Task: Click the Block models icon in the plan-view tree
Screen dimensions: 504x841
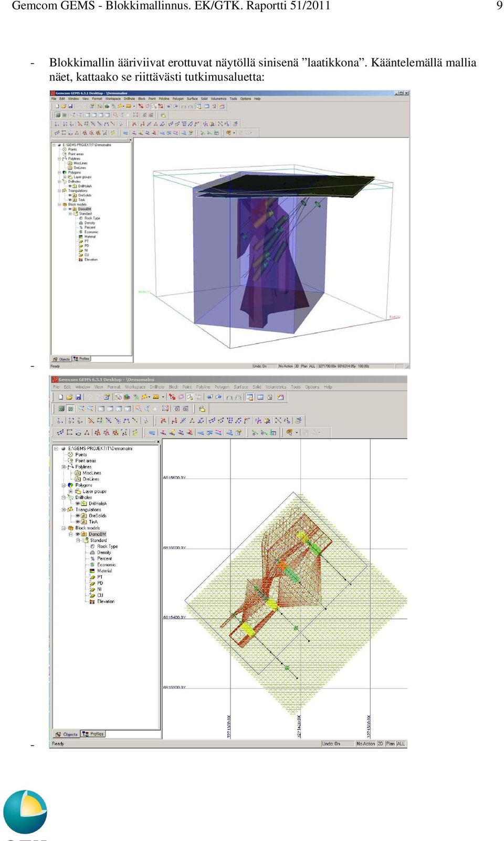Action: pos(71,528)
